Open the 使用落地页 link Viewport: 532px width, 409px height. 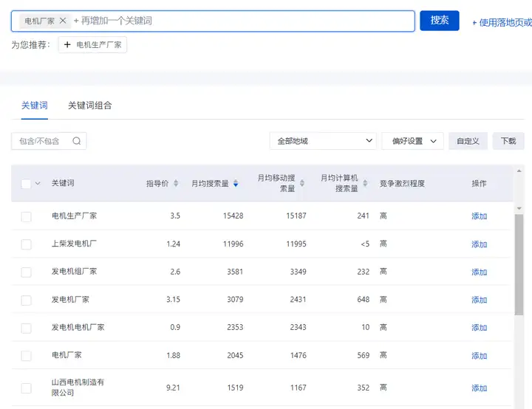(x=502, y=23)
